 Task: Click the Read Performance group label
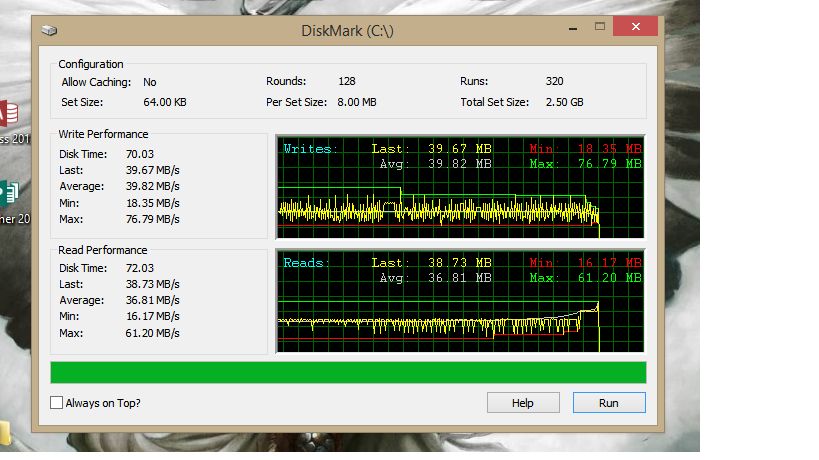tap(103, 250)
